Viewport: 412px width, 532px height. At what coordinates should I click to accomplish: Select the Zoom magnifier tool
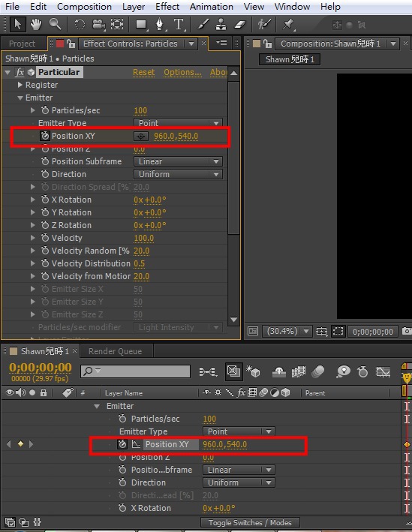pos(56,25)
